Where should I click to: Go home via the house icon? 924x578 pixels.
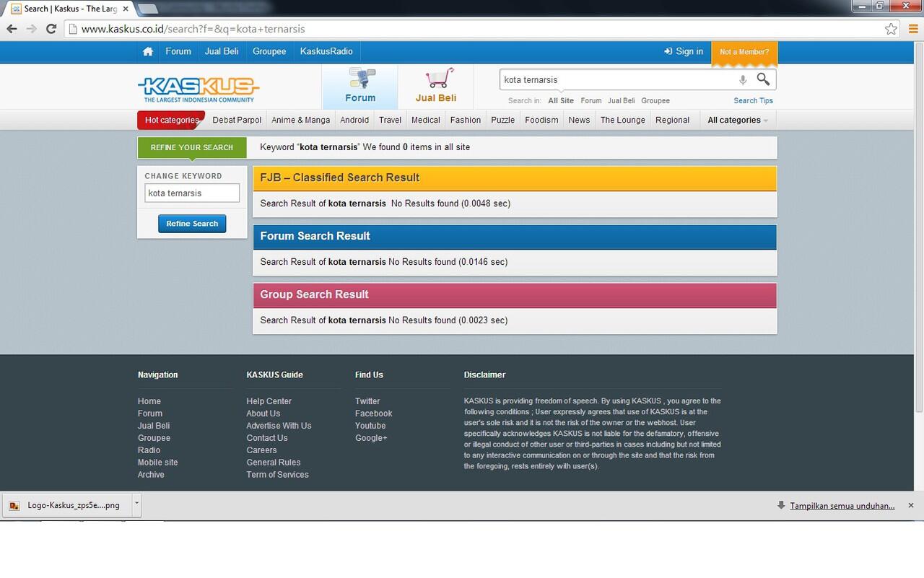tap(148, 51)
